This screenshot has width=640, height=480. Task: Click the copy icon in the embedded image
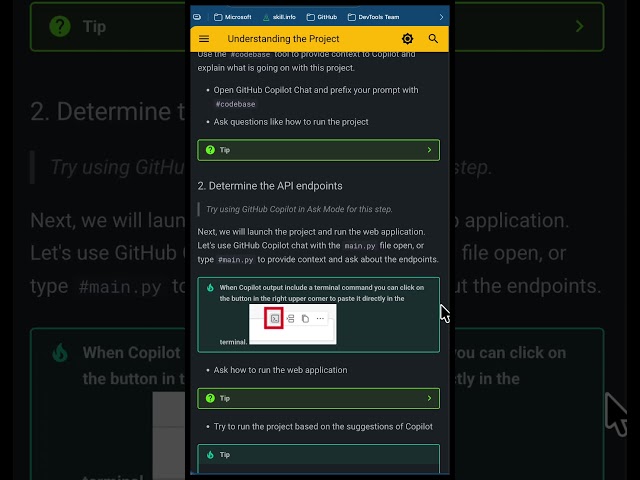point(305,319)
